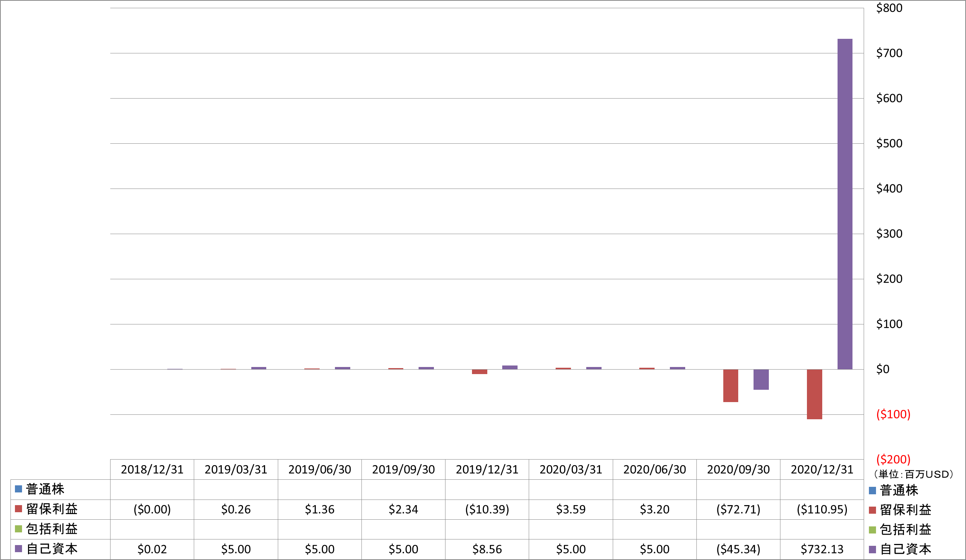Click the 2018/12/31 date column header
This screenshot has height=560, width=966.
click(152, 470)
